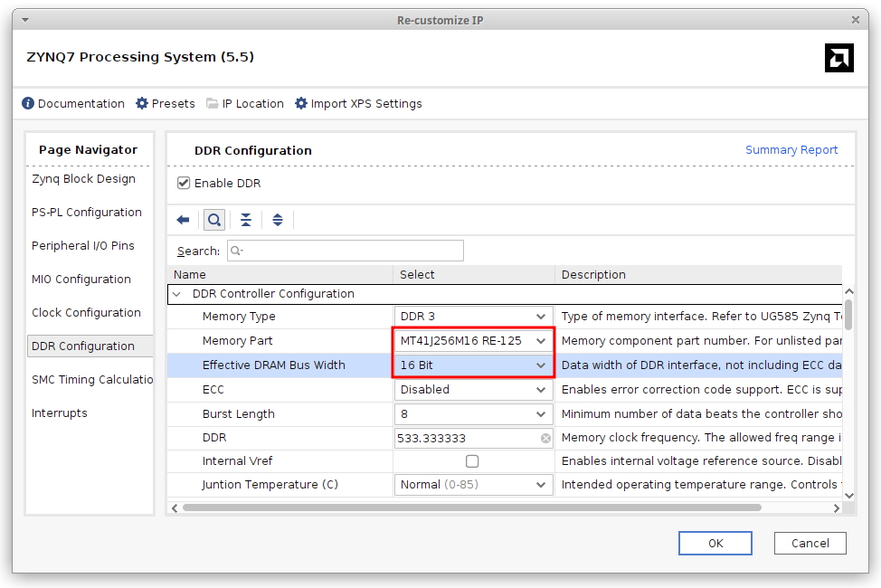
Task: Open the Memory Type dropdown
Action: tap(541, 317)
